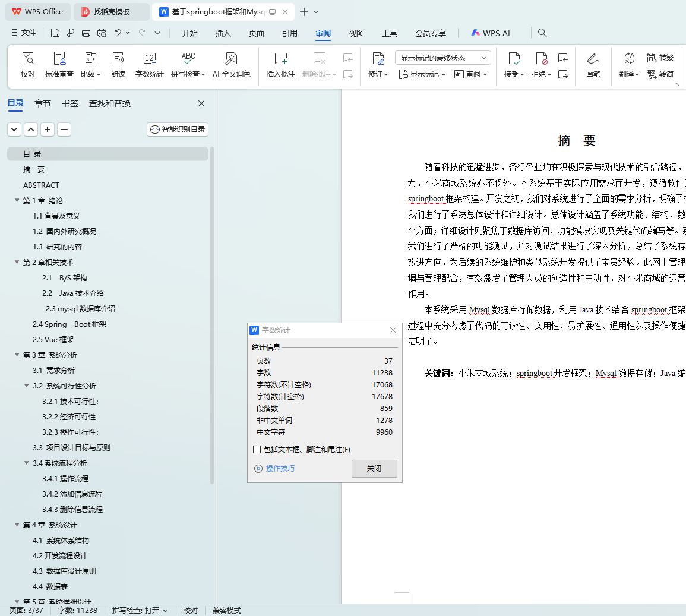Viewport: 686px width, 616px height.
Task: Switch to the 开始 ribbon tab
Action: tap(190, 33)
